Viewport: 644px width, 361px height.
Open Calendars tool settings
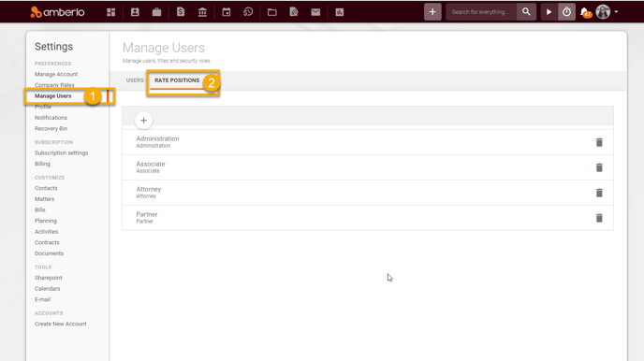point(47,289)
